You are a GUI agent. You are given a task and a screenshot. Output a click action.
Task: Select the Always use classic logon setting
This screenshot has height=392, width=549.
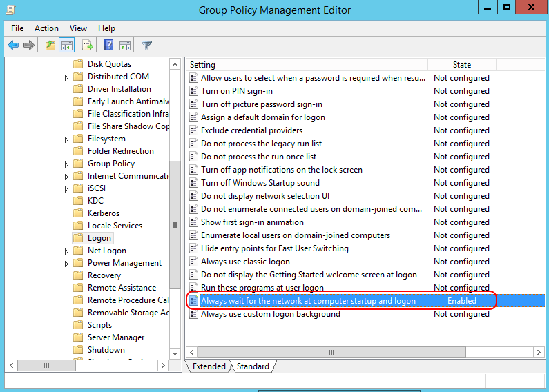[245, 262]
